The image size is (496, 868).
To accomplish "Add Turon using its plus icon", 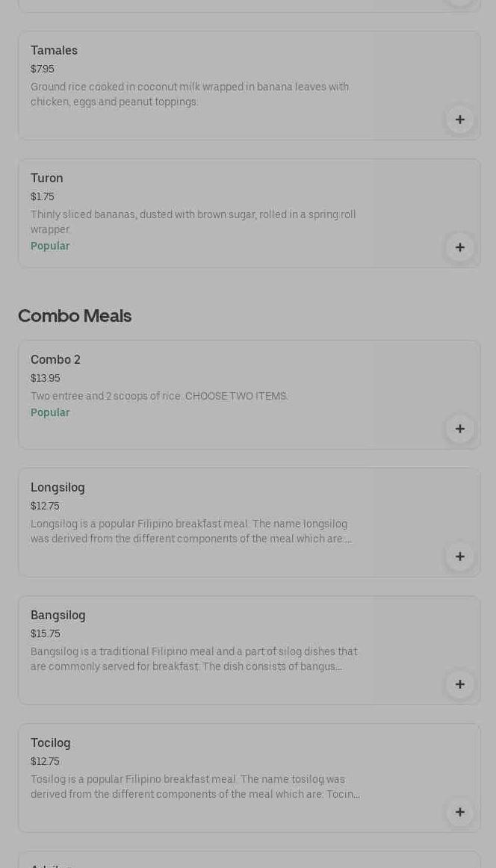I will point(459,247).
